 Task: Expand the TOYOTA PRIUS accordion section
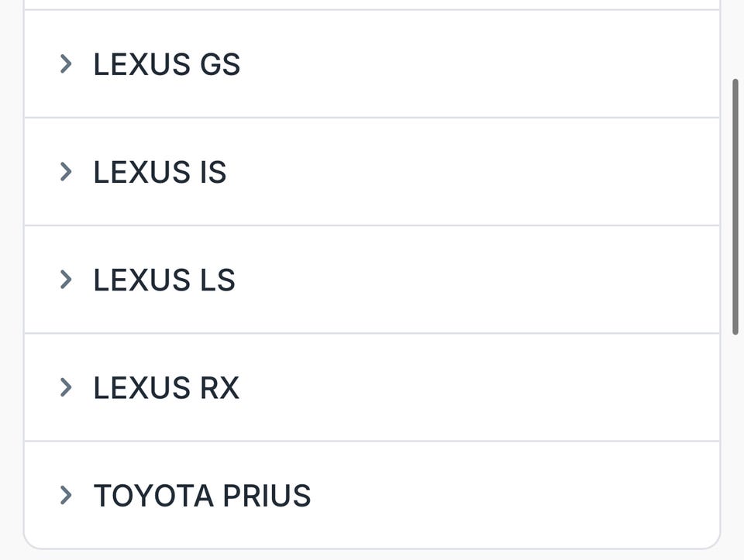click(372, 494)
